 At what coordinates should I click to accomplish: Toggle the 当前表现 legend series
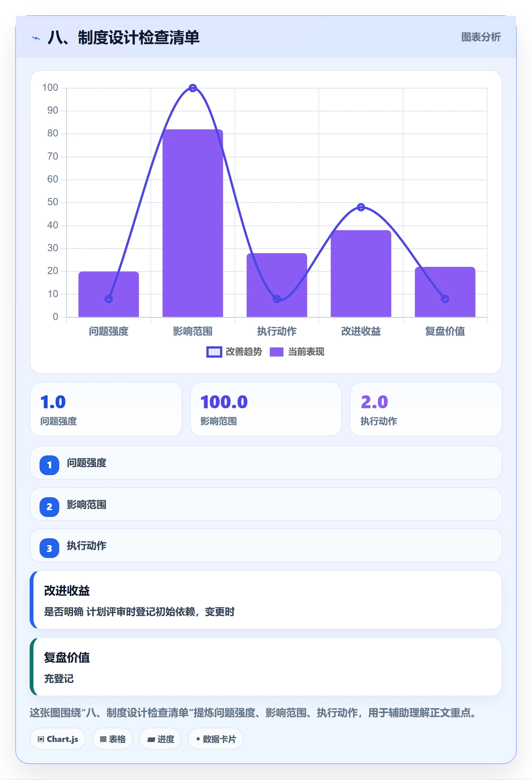click(297, 352)
